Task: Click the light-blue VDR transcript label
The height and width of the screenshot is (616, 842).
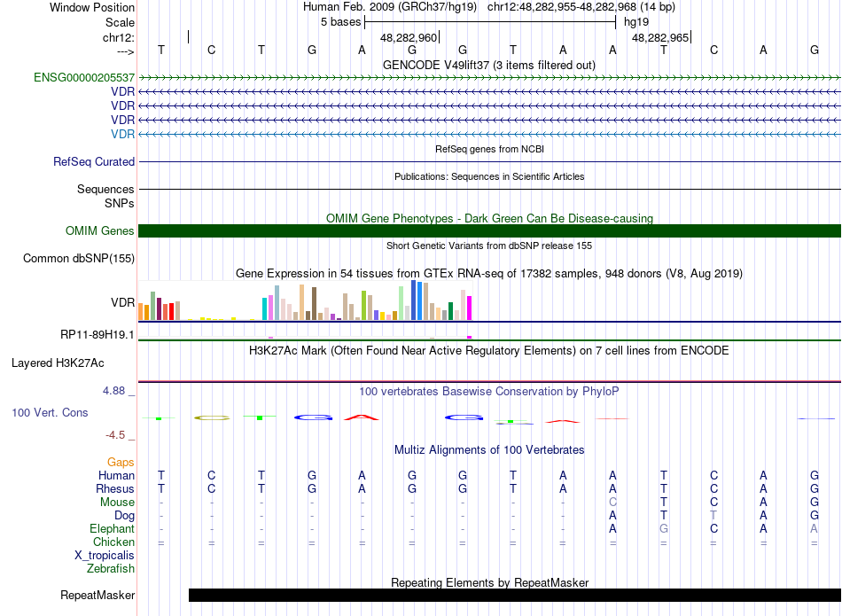Action: pos(123,134)
